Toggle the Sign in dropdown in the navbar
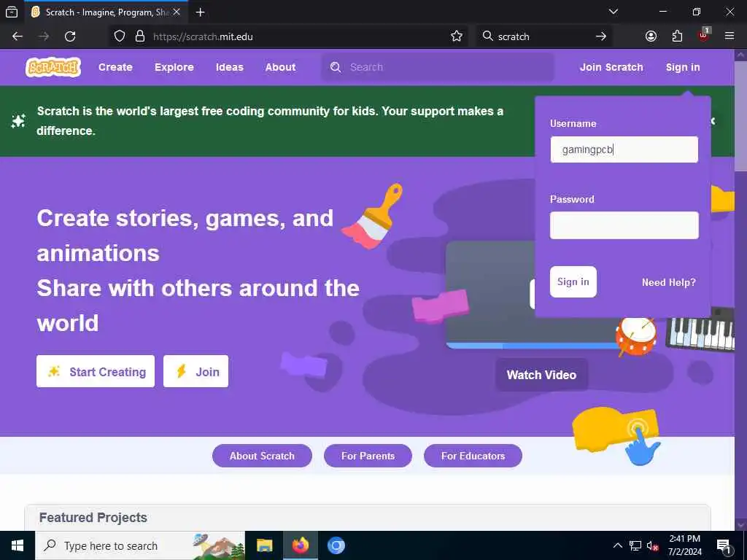 point(683,67)
